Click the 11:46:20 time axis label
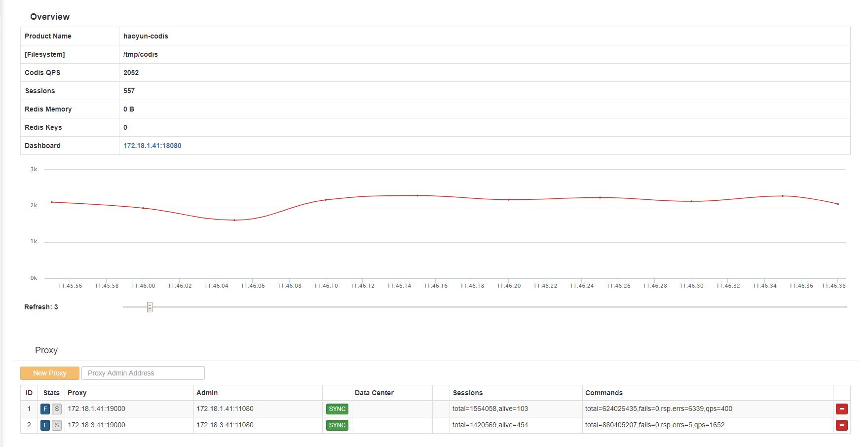 (509, 286)
